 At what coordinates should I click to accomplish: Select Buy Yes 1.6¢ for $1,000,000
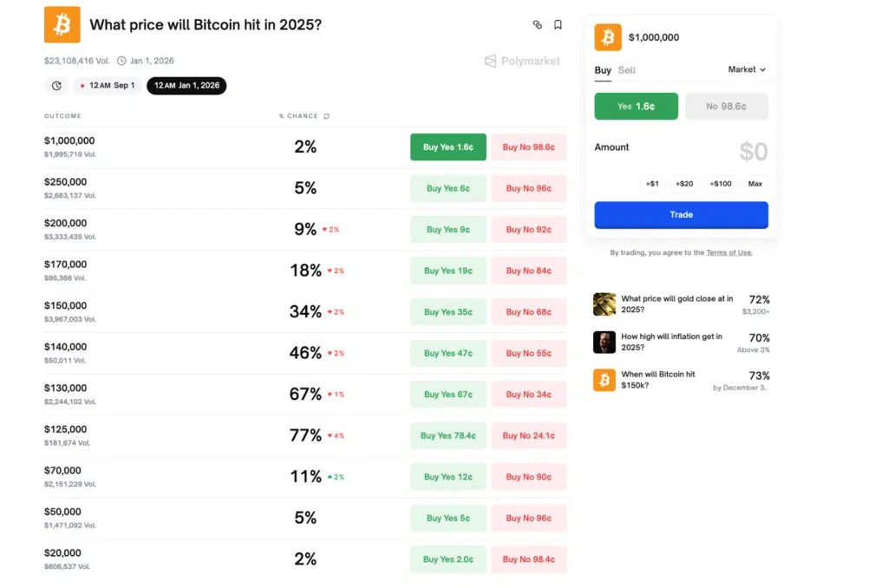coord(447,147)
